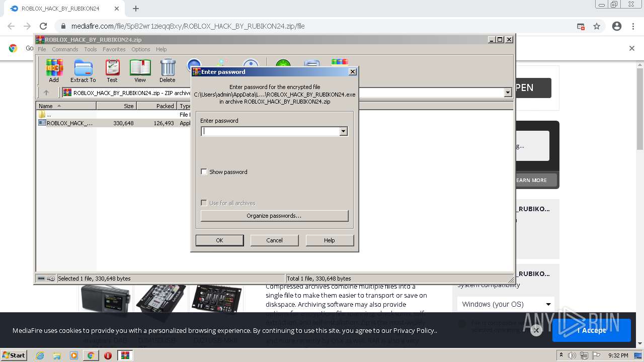Open the Chrome profile avatar
This screenshot has width=644, height=362.
point(617,26)
